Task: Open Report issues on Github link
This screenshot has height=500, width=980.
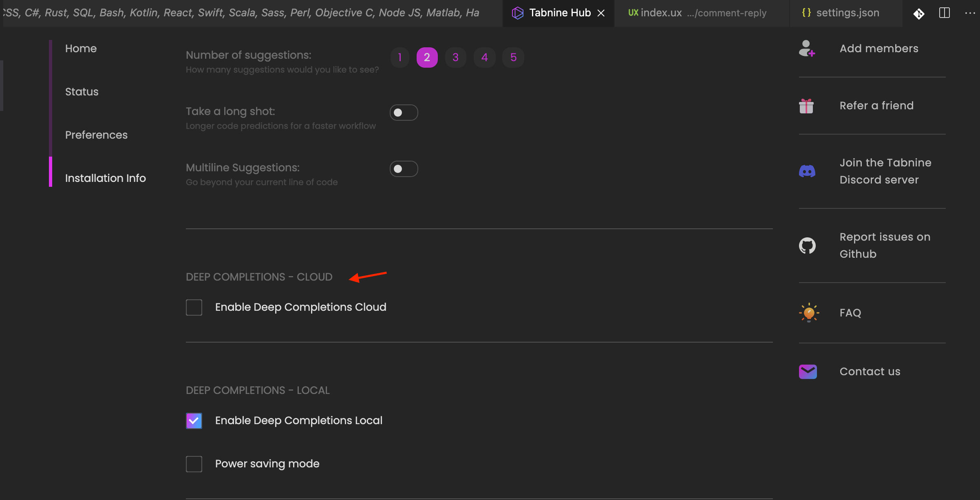Action: (885, 246)
